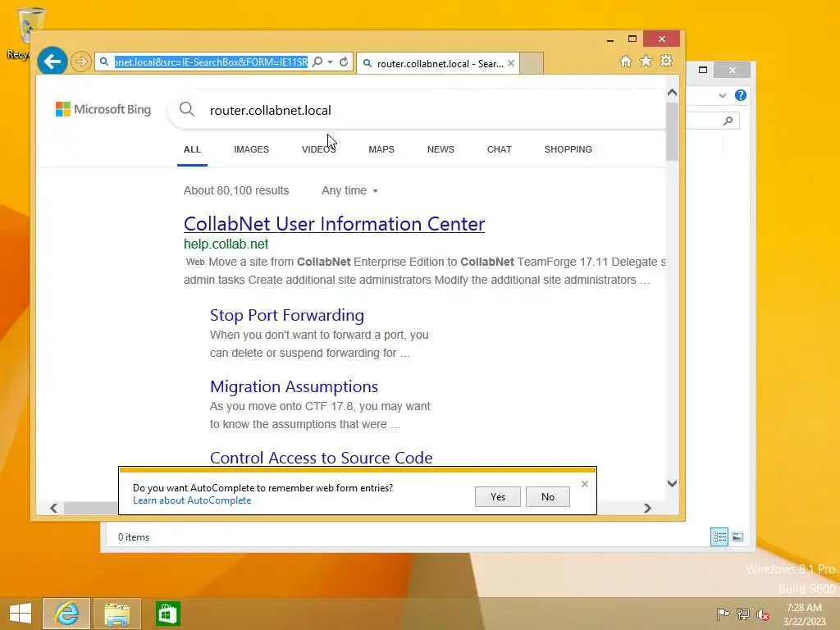This screenshot has width=840, height=630.
Task: Open Control Access to Source Code link
Action: pos(322,458)
